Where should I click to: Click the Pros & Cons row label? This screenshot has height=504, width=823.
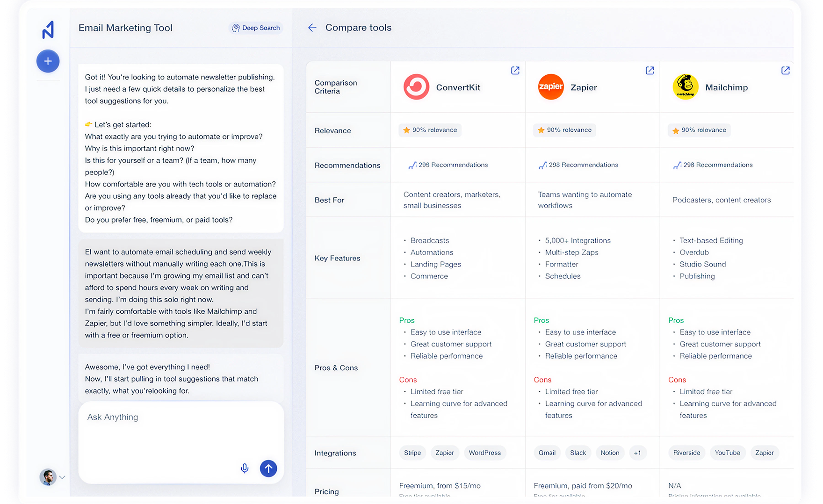pyautogui.click(x=336, y=368)
